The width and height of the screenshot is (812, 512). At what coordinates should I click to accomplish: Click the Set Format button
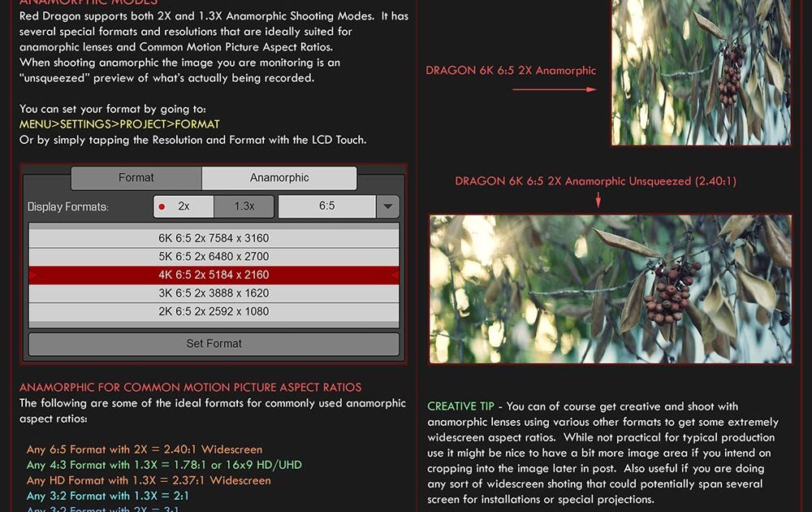pos(214,344)
